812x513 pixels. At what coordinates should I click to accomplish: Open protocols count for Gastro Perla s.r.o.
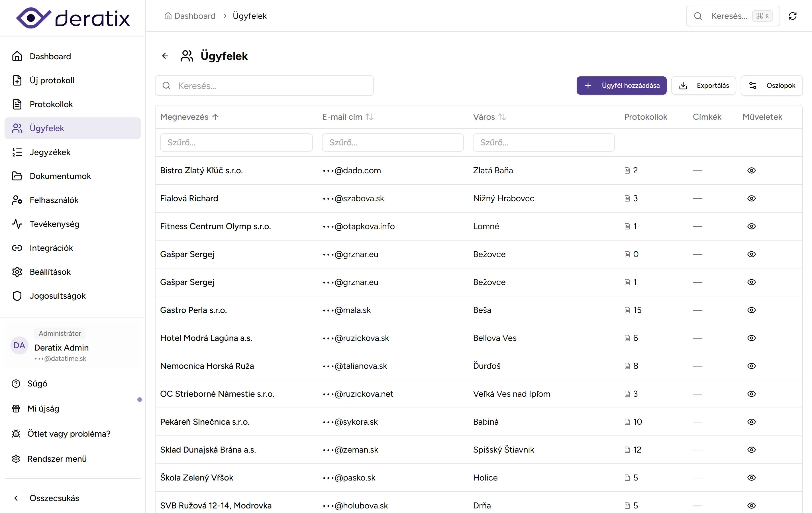click(633, 310)
